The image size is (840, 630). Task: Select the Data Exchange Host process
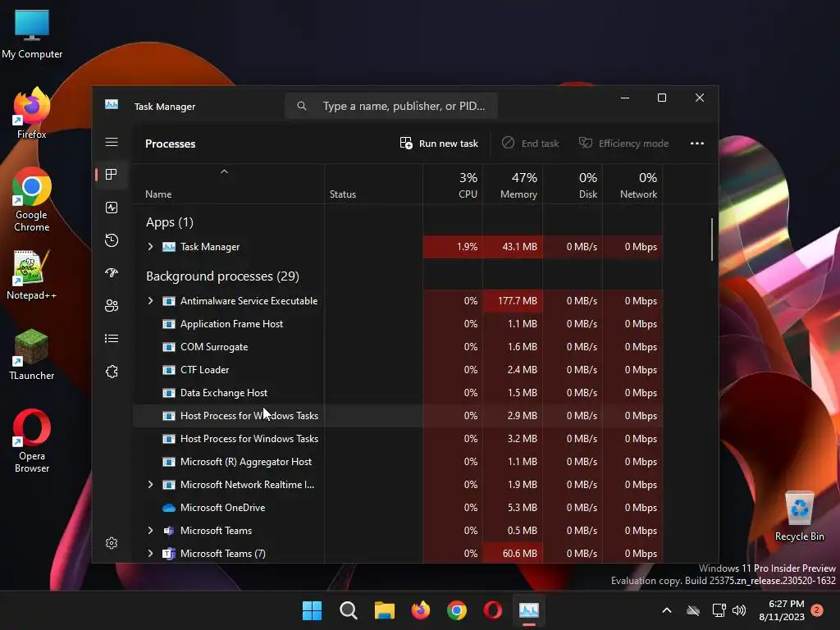point(398,393)
